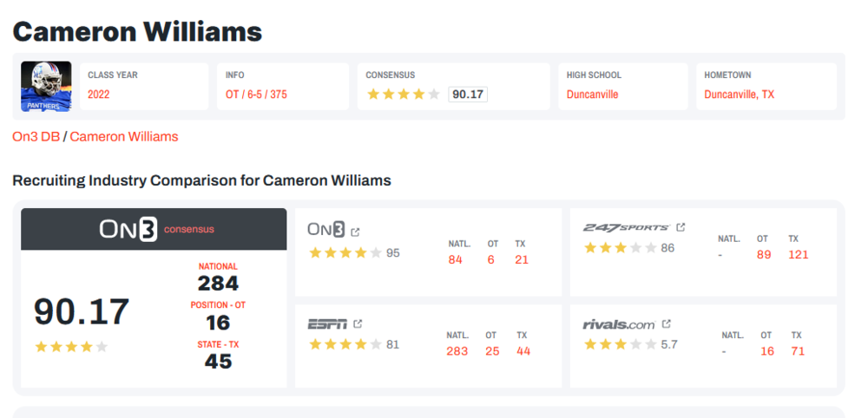This screenshot has height=418, width=868.
Task: Click the On3 logo in ratings card
Action: tap(326, 230)
